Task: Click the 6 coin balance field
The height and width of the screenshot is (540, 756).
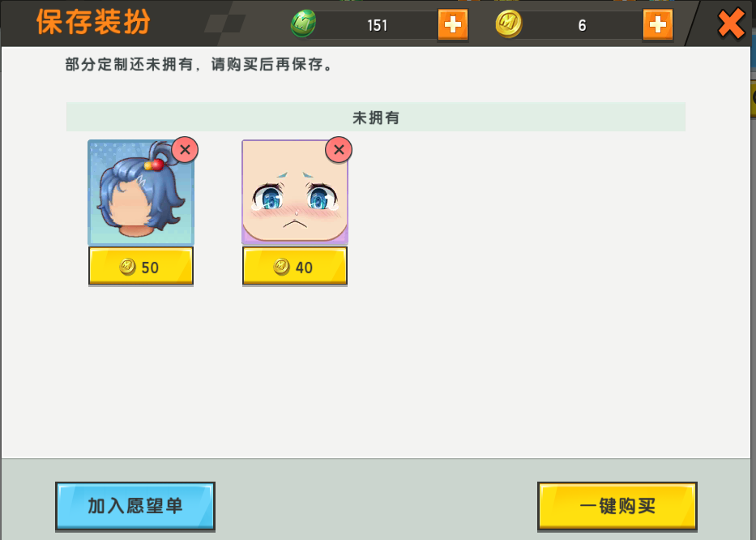Action: (x=582, y=25)
